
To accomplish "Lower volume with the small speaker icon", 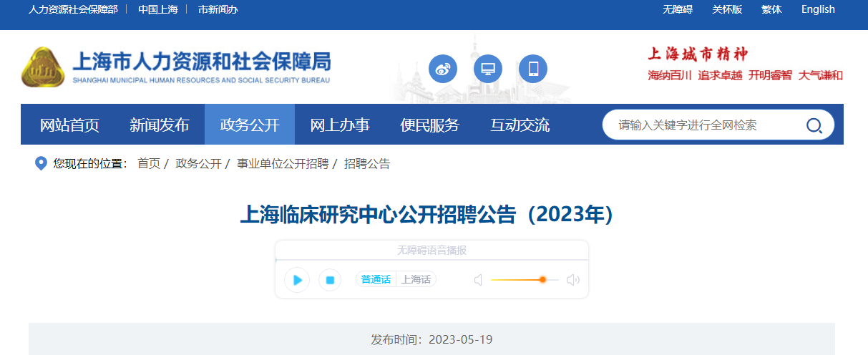I will point(479,280).
